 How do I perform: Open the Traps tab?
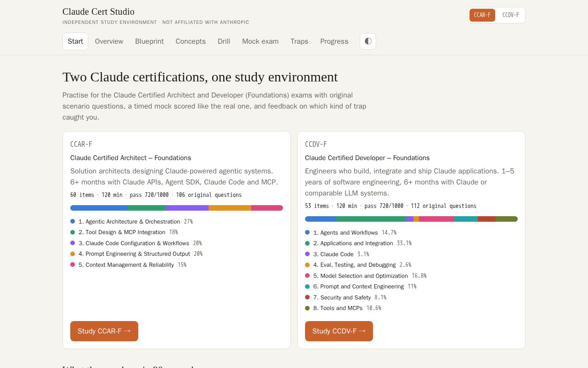tap(300, 41)
